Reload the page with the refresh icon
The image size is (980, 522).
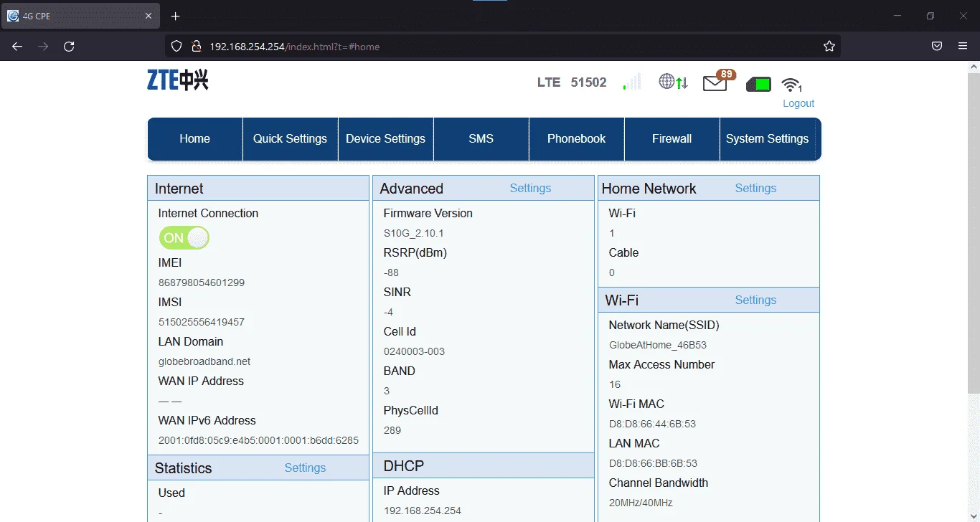pyautogui.click(x=69, y=47)
